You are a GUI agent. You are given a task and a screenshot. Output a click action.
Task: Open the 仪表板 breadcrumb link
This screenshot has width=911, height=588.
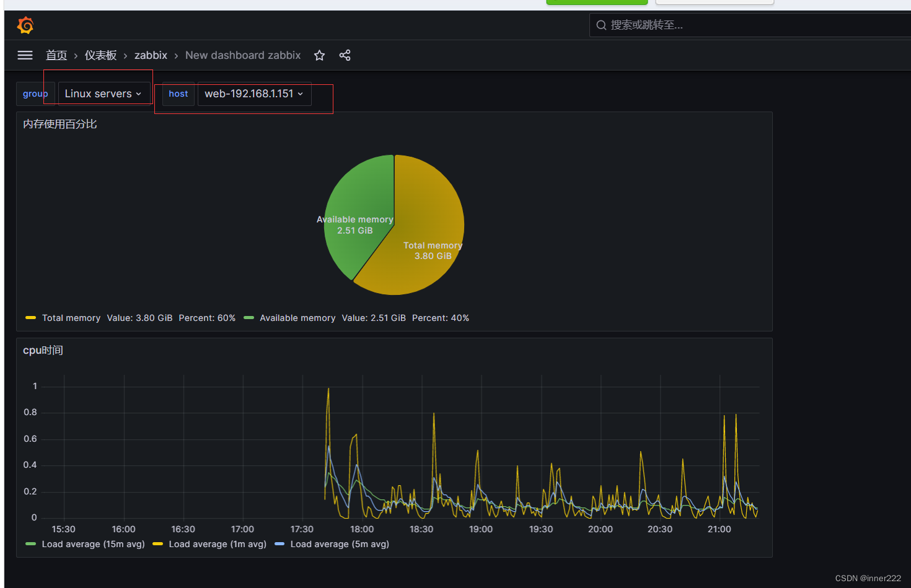[100, 55]
